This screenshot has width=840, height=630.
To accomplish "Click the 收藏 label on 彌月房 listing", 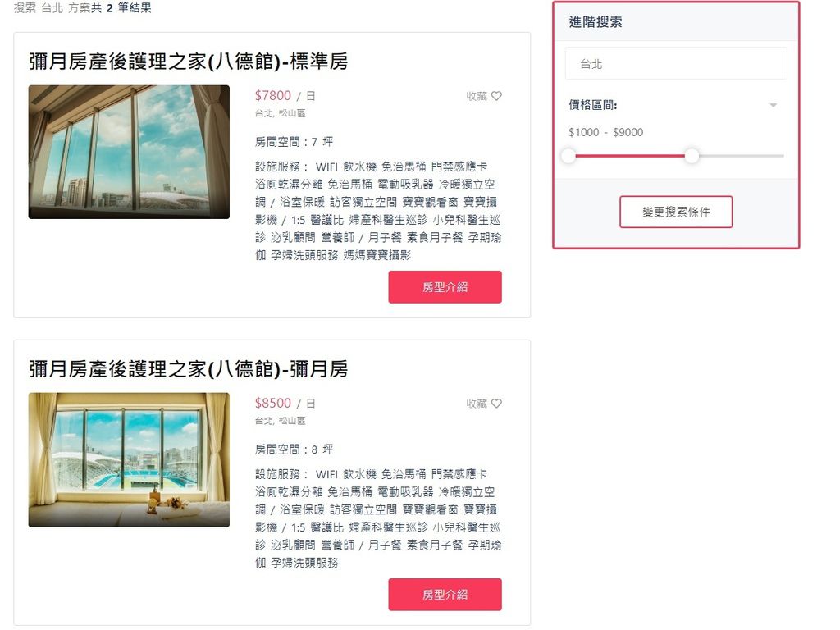I will [x=477, y=404].
